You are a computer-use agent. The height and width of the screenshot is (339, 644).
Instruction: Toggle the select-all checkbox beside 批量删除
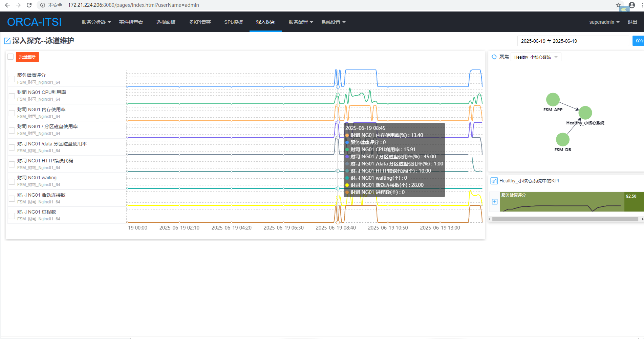pyautogui.click(x=10, y=57)
